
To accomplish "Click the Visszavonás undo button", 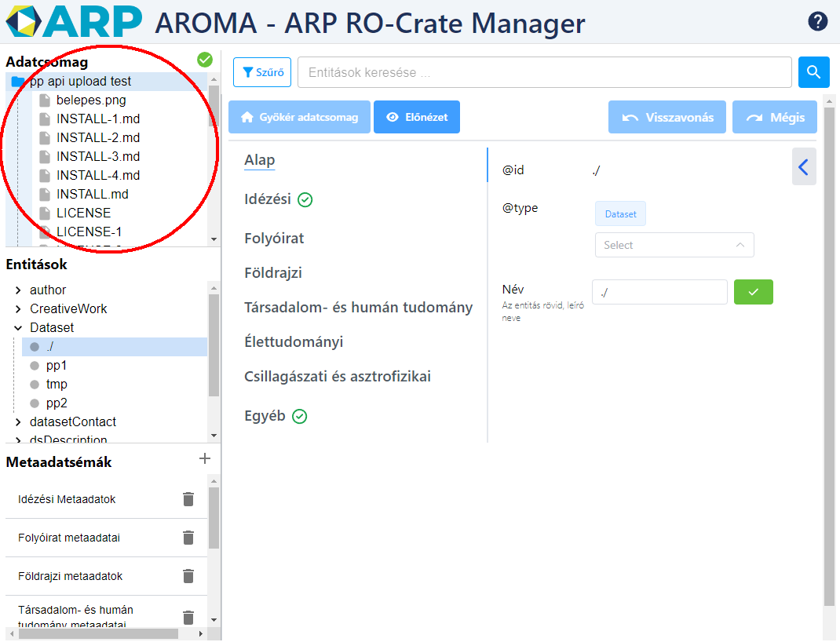I will click(x=667, y=117).
